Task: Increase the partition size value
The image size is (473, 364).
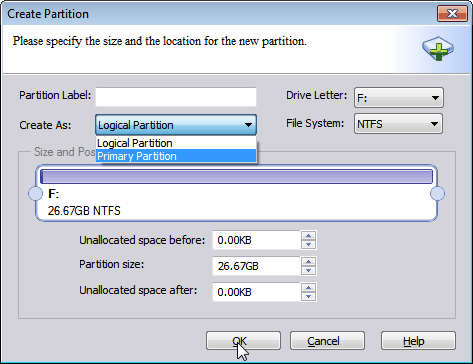Action: click(x=308, y=262)
